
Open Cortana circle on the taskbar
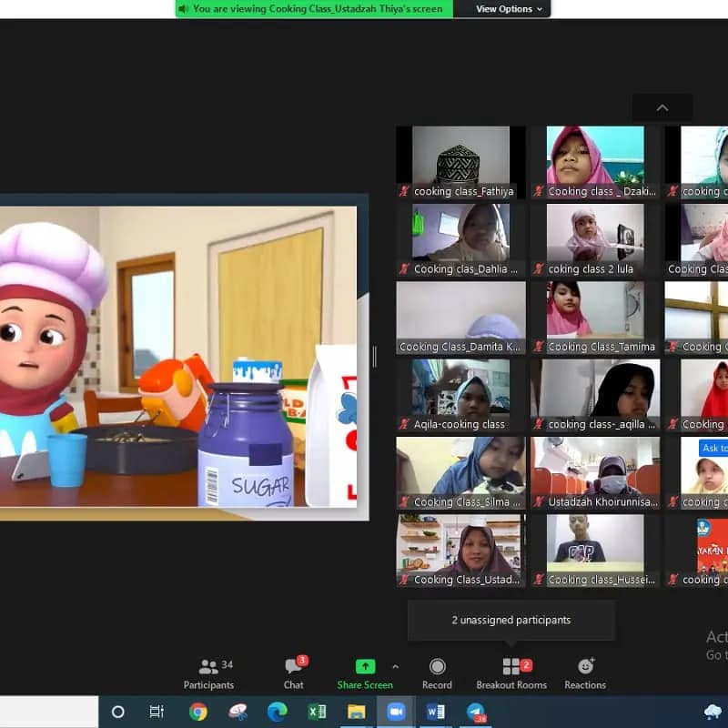118,712
